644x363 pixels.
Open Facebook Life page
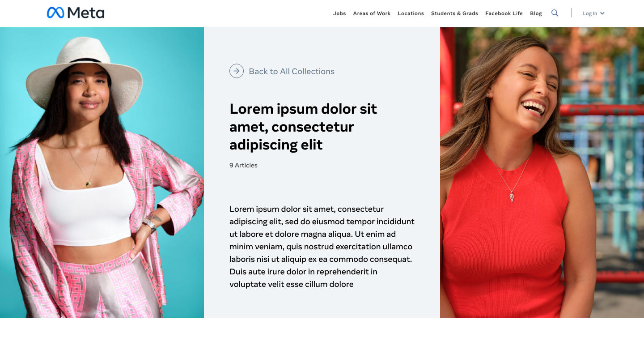coord(504,13)
